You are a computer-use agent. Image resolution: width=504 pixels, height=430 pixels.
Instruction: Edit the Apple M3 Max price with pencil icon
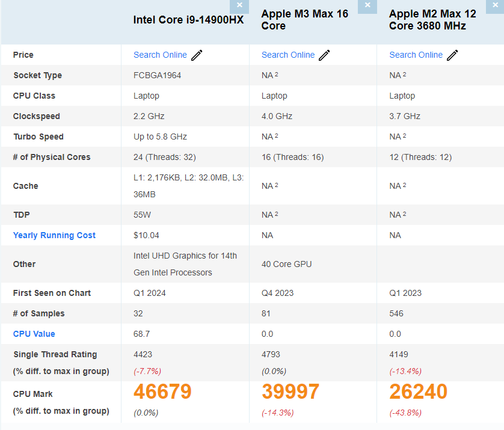click(x=325, y=55)
